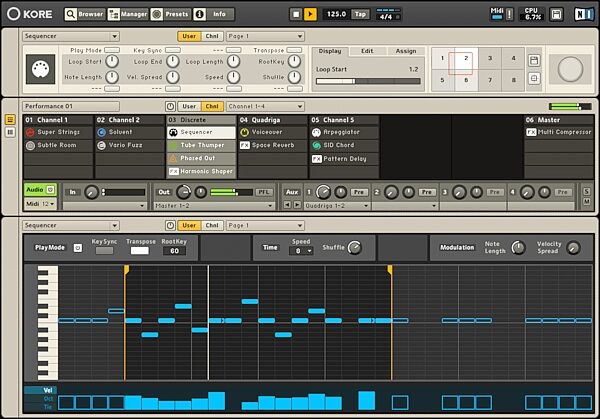Click the Midi panic exclamation icon

pos(509,14)
